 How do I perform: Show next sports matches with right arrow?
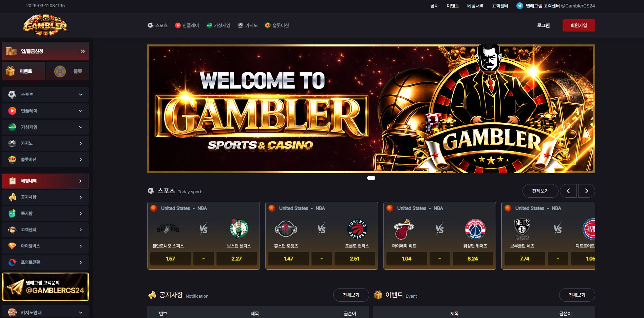[x=586, y=191]
